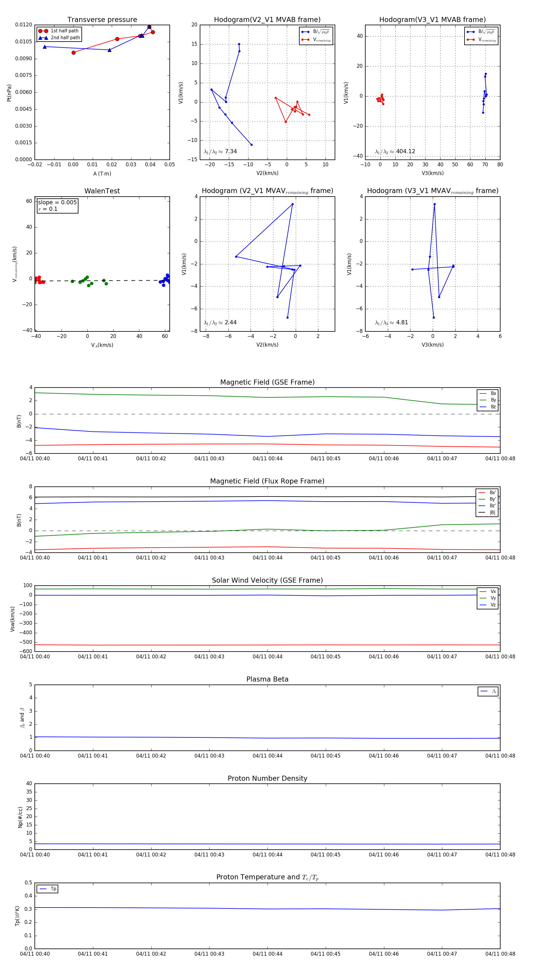Click the 'Hodogram (V2_V1 MVAV remaining frame)' title
This screenshot has height=980, width=535.
click(x=267, y=191)
